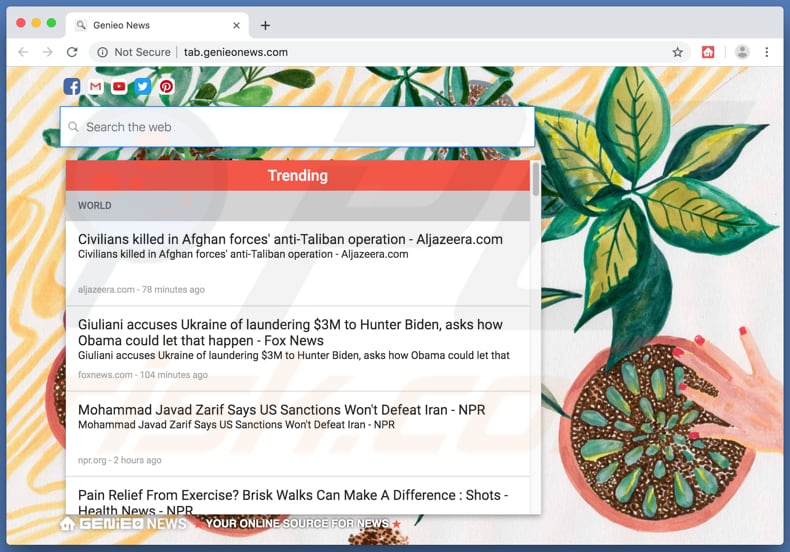790x552 pixels.
Task: Click the Trending list scrollbar thumb
Action: (x=535, y=179)
